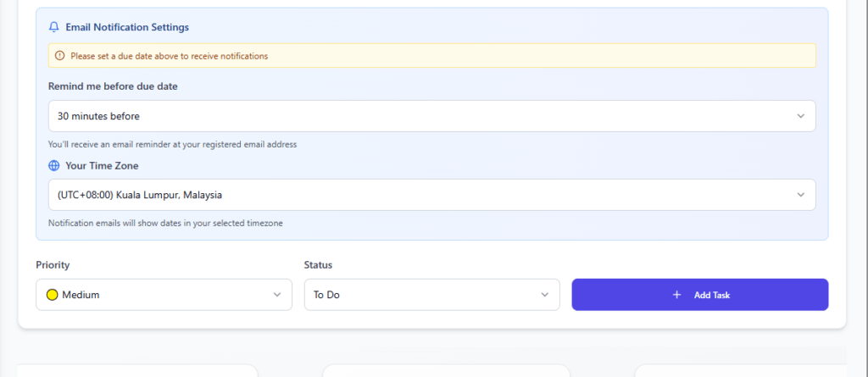Click the Kuala Lumpur, Malaysia time zone value
Image resolution: width=868 pixels, height=377 pixels.
pyautogui.click(x=139, y=195)
